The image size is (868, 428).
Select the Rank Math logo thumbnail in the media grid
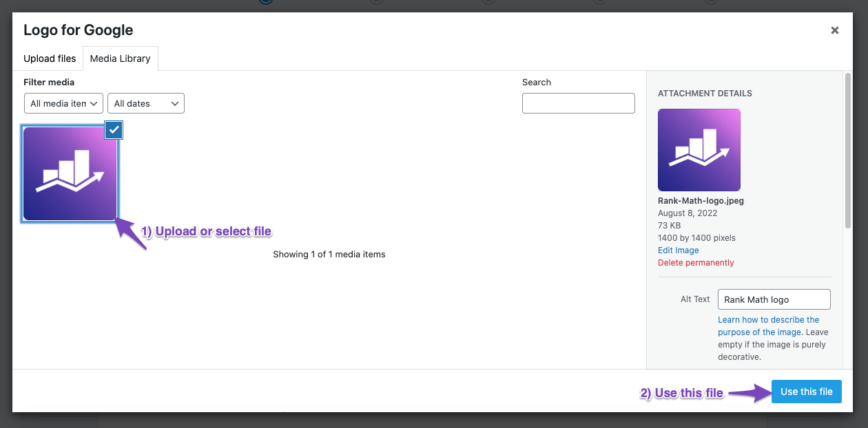click(x=69, y=173)
